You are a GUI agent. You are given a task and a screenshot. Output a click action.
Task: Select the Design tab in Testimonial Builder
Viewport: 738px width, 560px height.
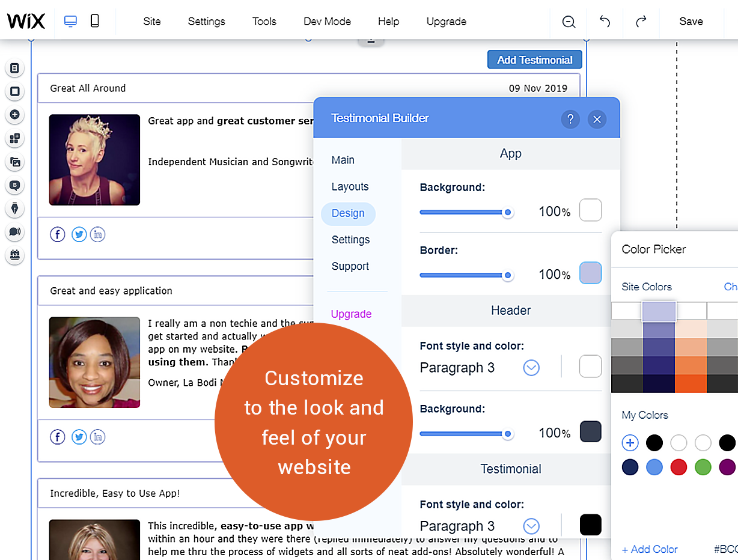[348, 213]
